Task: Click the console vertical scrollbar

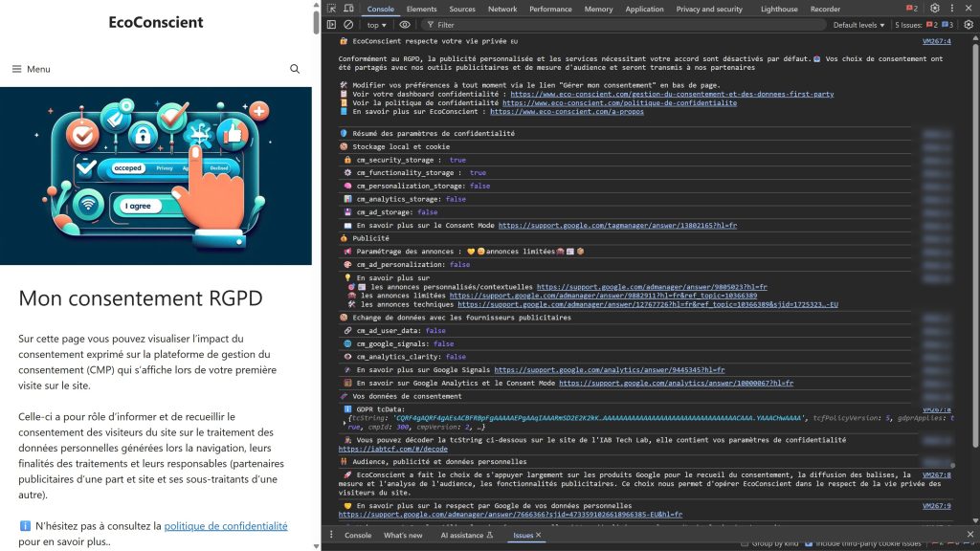Action: click(x=975, y=244)
